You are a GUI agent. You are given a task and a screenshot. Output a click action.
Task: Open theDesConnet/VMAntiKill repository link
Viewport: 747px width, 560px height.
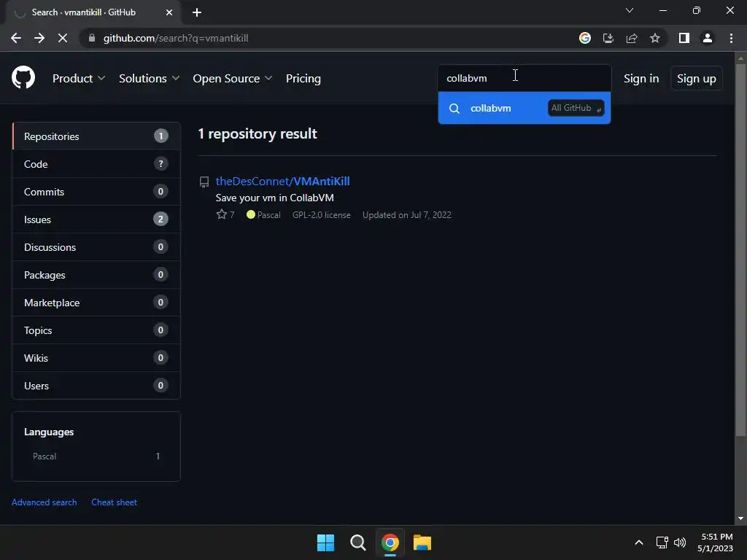point(282,182)
